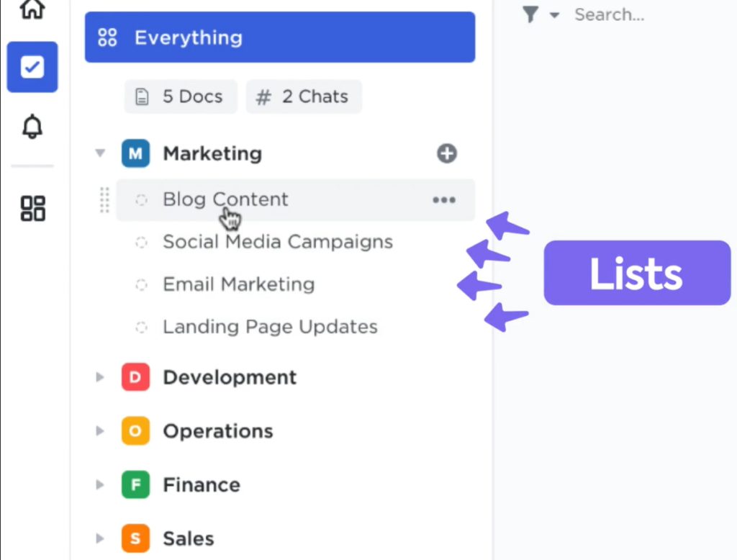Screen dimensions: 737x560
Task: Click the Finance space F avatar
Action: (135, 484)
